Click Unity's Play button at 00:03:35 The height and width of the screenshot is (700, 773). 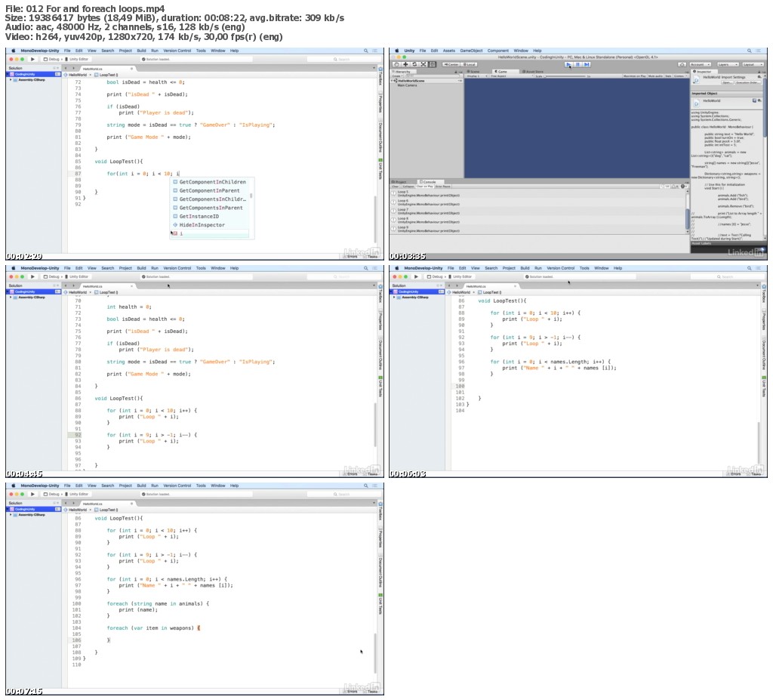tap(568, 65)
